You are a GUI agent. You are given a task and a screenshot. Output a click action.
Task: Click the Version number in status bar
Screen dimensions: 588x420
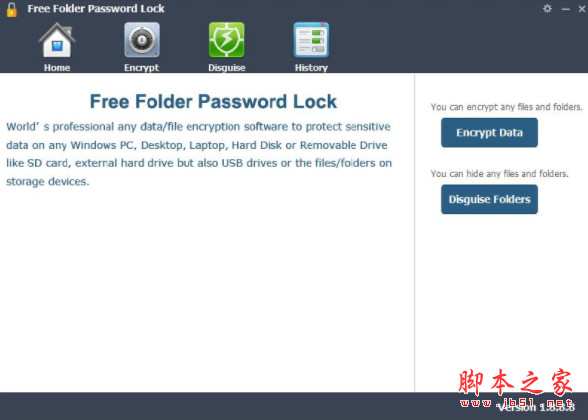coord(536,407)
